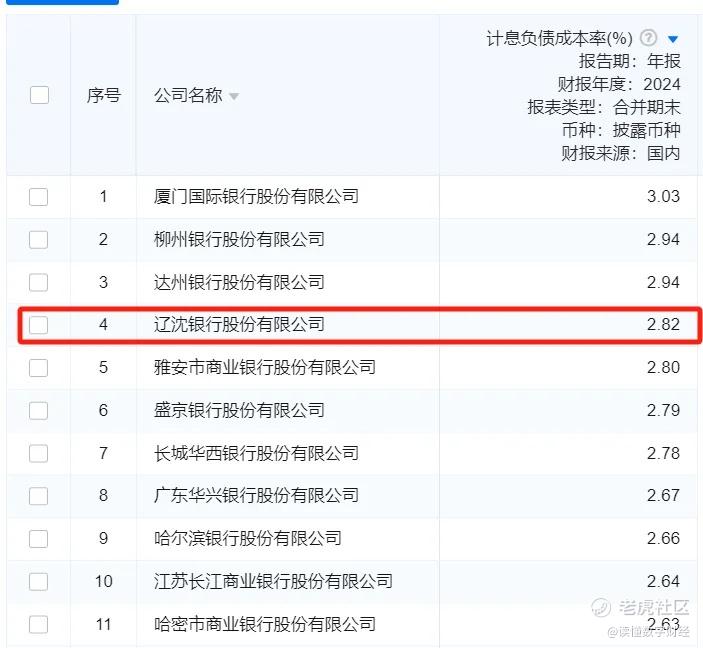The image size is (703, 648).
Task: Click the 2.67 value cell
Action: click(663, 496)
